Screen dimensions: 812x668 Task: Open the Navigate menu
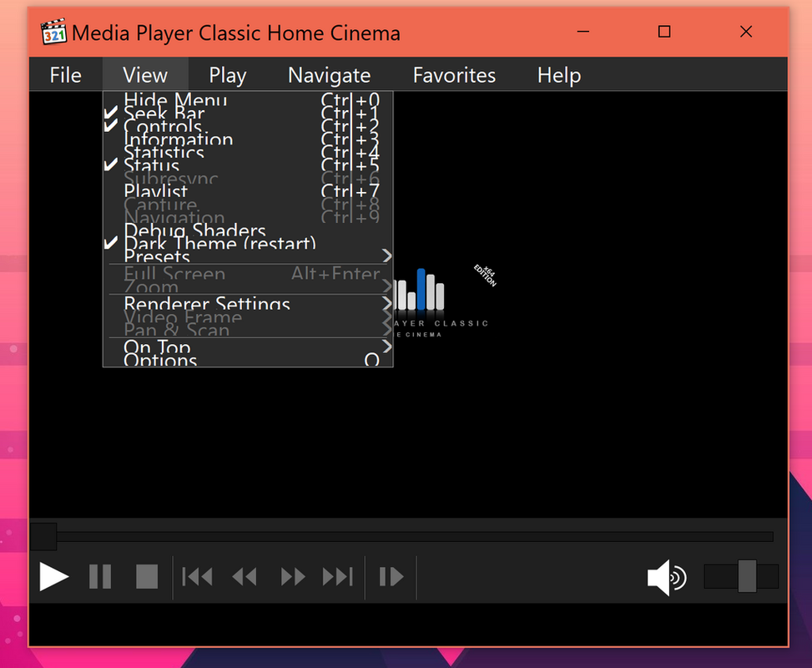tap(330, 75)
